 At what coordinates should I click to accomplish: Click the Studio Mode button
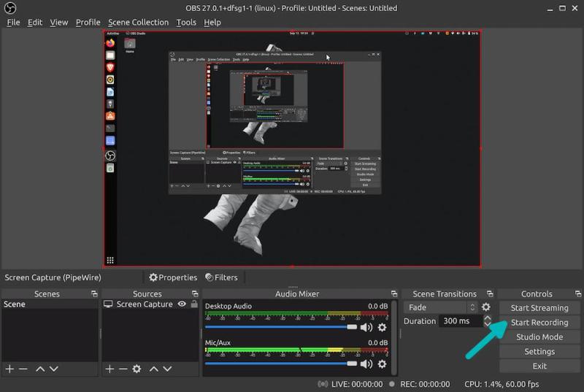pyautogui.click(x=539, y=337)
